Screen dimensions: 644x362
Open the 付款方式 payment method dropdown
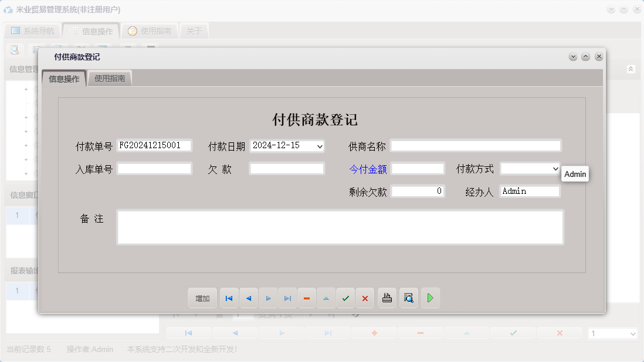555,168
